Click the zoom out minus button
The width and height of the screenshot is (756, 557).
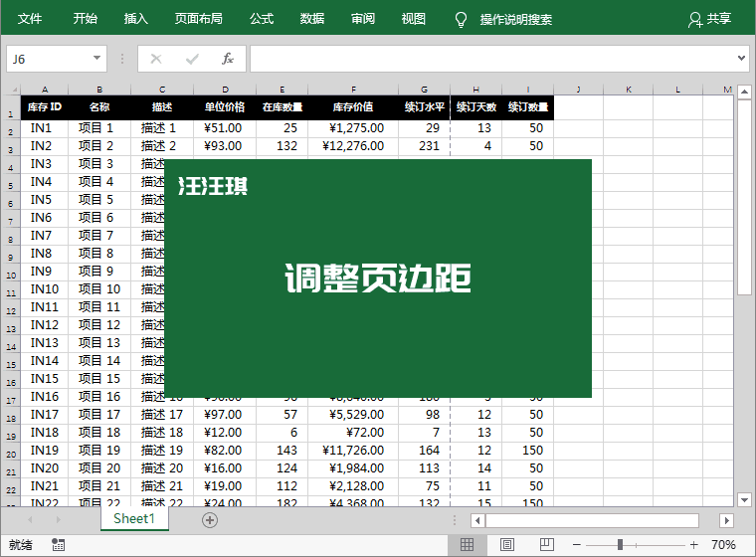point(577,545)
